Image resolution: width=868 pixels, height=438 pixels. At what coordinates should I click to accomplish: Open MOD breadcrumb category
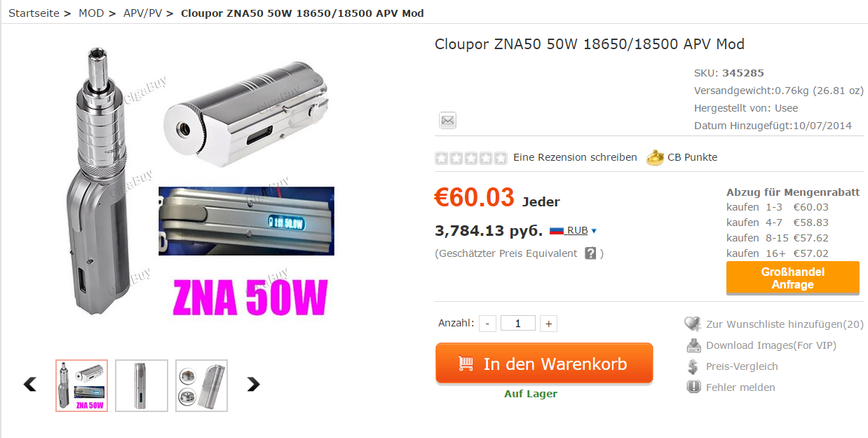pos(91,13)
